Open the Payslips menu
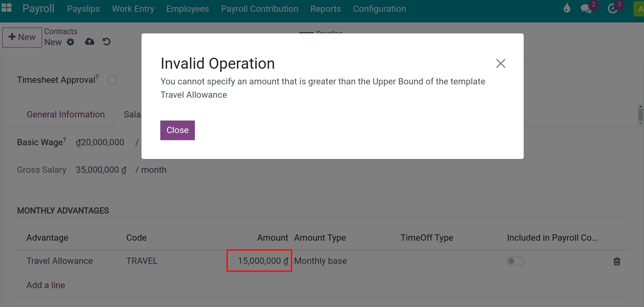644x307 pixels. coord(83,9)
